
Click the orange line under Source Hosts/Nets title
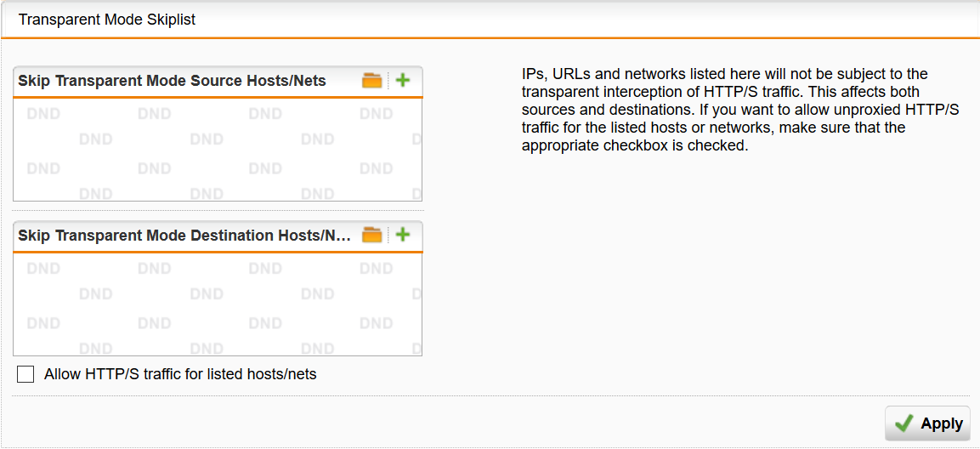[218, 97]
